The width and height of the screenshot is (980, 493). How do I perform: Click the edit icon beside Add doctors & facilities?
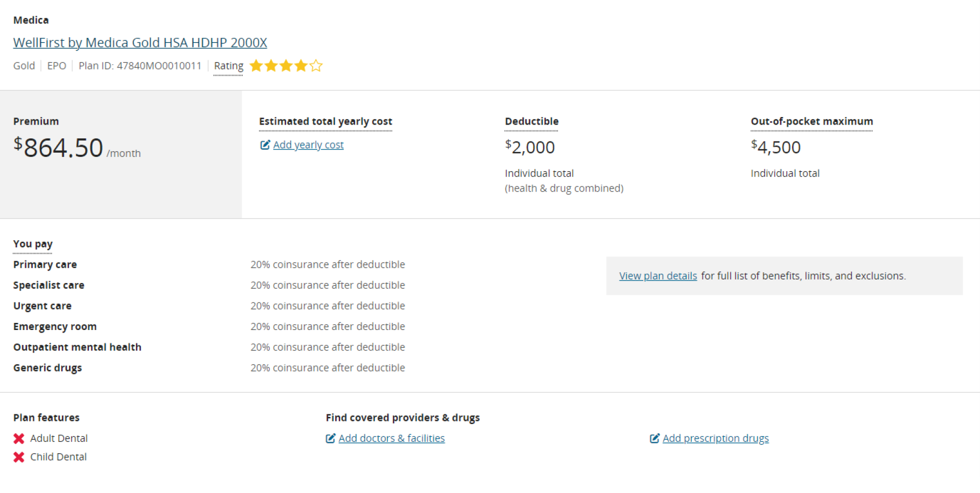(x=331, y=438)
